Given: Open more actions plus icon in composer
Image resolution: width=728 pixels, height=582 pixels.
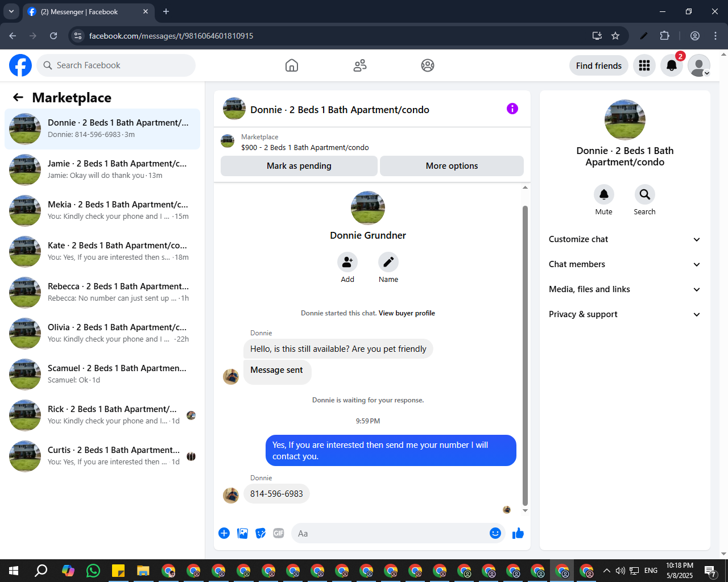Looking at the screenshot, I should pyautogui.click(x=224, y=533).
